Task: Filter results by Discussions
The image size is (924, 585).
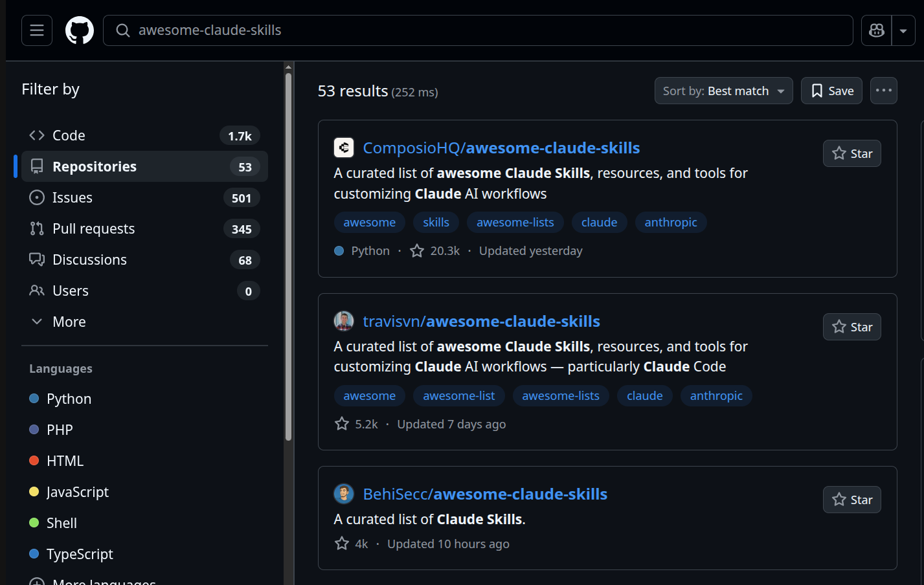Action: point(144,259)
